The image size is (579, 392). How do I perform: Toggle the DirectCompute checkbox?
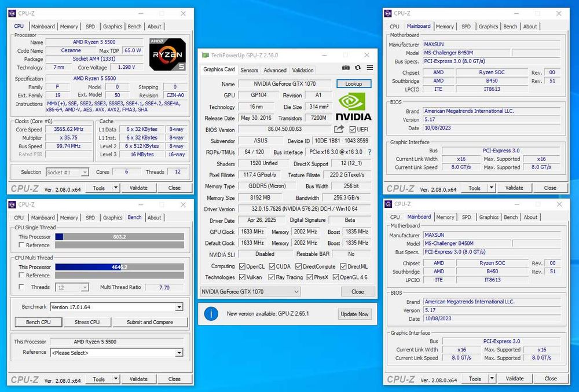coord(298,266)
